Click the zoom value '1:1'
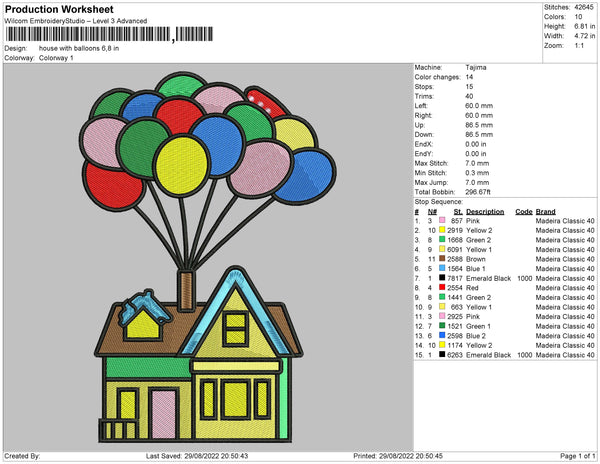This screenshot has height=464, width=600. 579,46
